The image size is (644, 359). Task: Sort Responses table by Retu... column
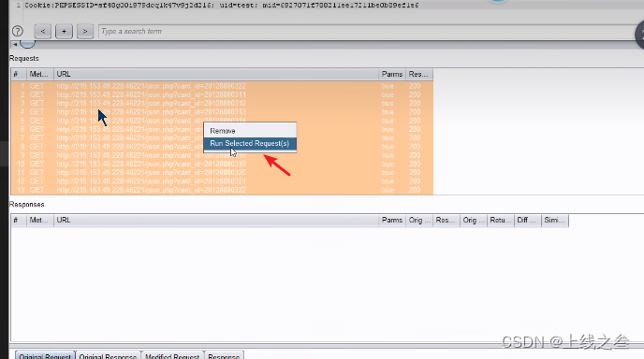pyautogui.click(x=500, y=221)
